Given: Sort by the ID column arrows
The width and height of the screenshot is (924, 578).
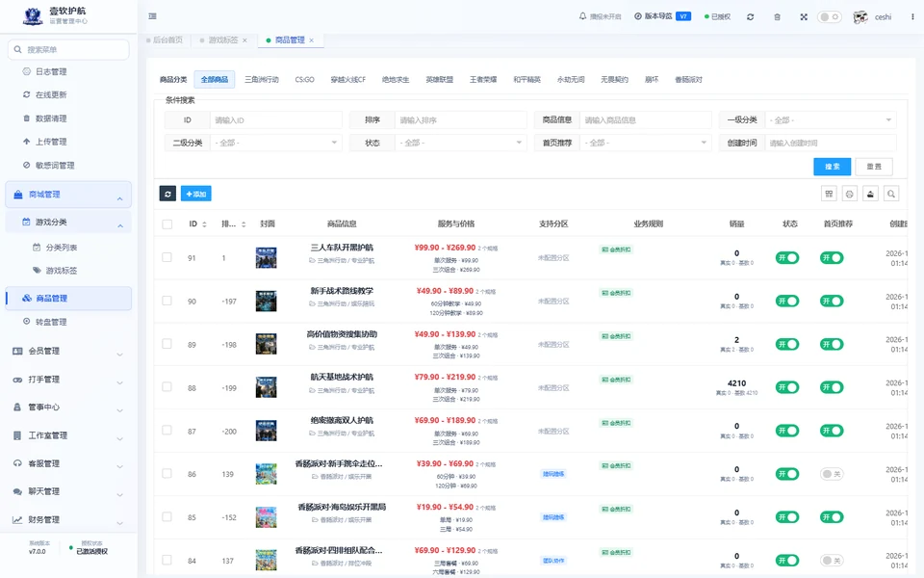Looking at the screenshot, I should coord(204,224).
